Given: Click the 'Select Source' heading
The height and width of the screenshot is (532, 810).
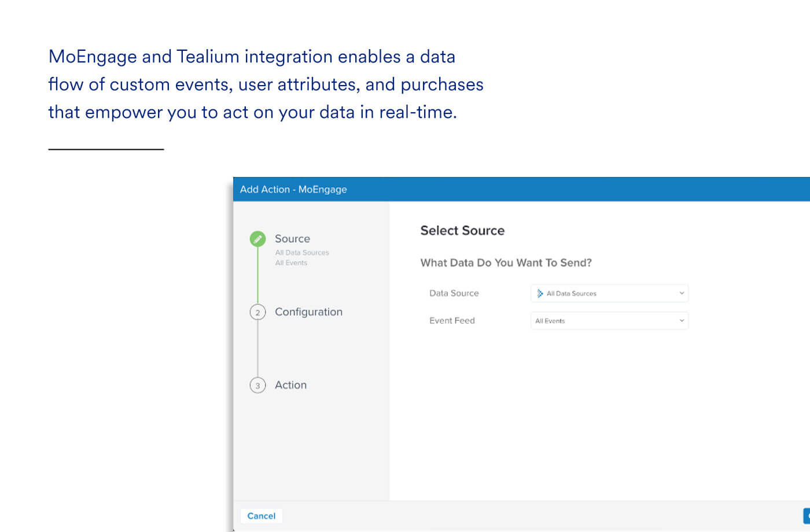Looking at the screenshot, I should coord(462,231).
